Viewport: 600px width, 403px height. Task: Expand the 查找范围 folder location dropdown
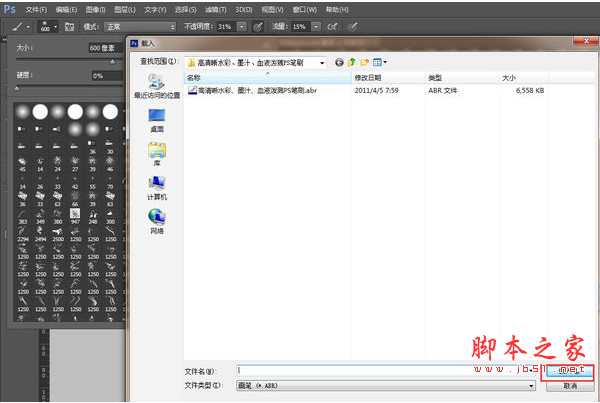tap(322, 63)
